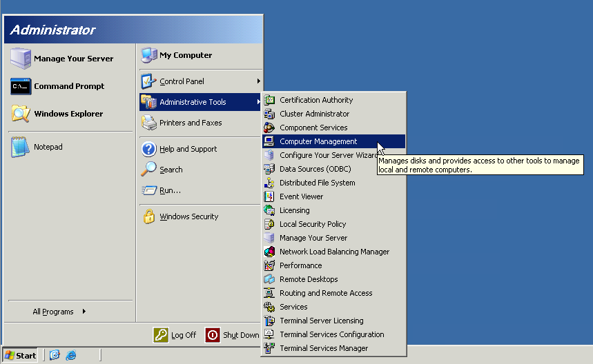The image size is (593, 364).
Task: Click the Start button
Action: tap(21, 355)
